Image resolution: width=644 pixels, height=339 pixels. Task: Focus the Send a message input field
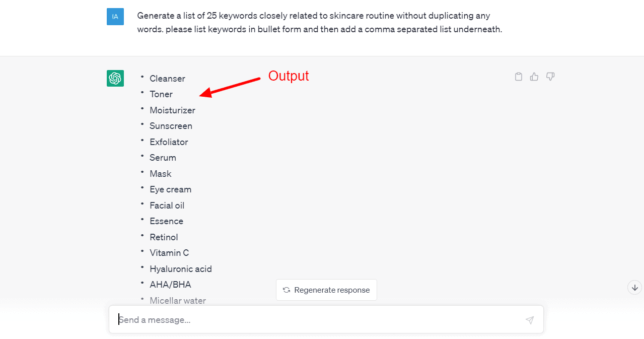pyautogui.click(x=317, y=320)
